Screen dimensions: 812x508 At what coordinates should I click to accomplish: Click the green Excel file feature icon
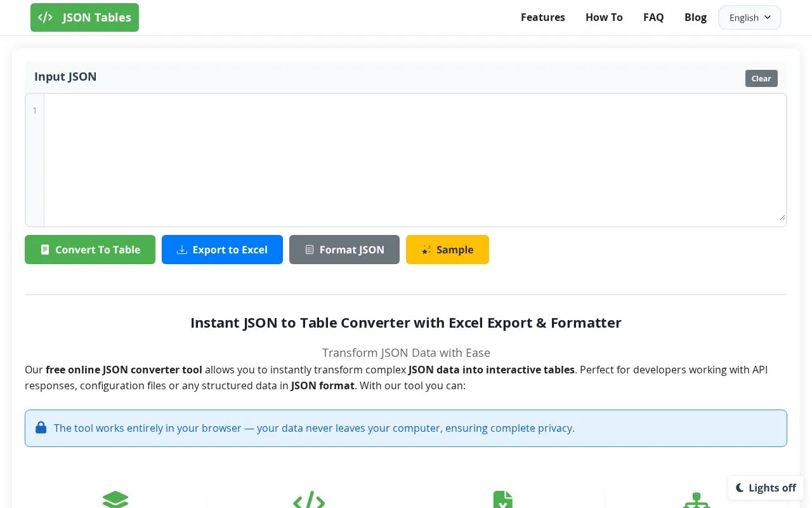click(502, 500)
